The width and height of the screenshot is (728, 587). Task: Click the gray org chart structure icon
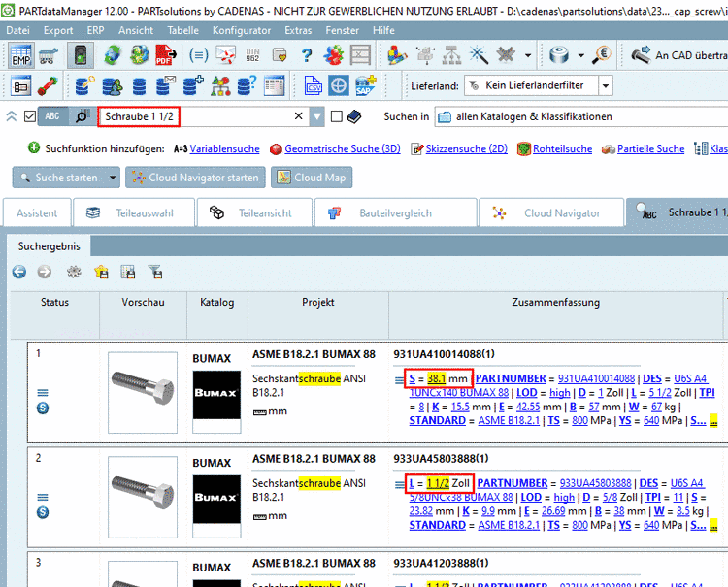[x=451, y=55]
